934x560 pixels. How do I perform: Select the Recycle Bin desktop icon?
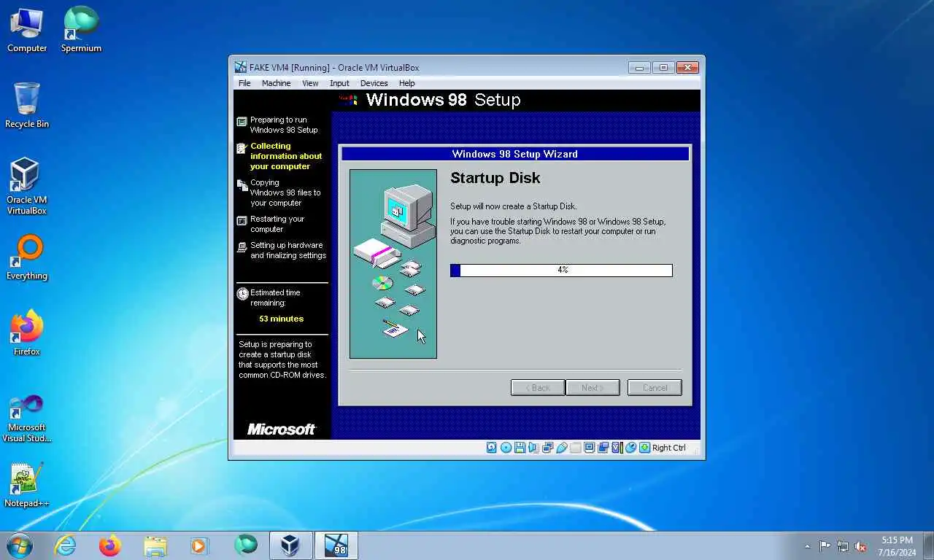(27, 106)
